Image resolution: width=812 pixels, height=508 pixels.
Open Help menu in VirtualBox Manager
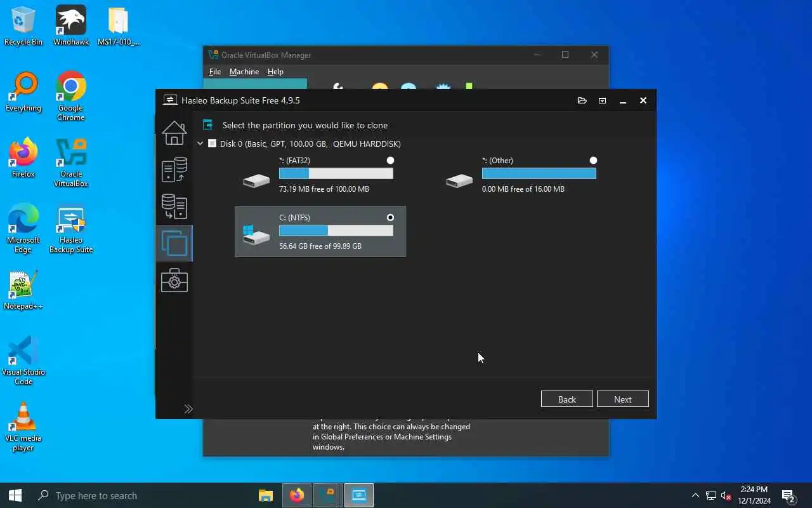(x=275, y=72)
